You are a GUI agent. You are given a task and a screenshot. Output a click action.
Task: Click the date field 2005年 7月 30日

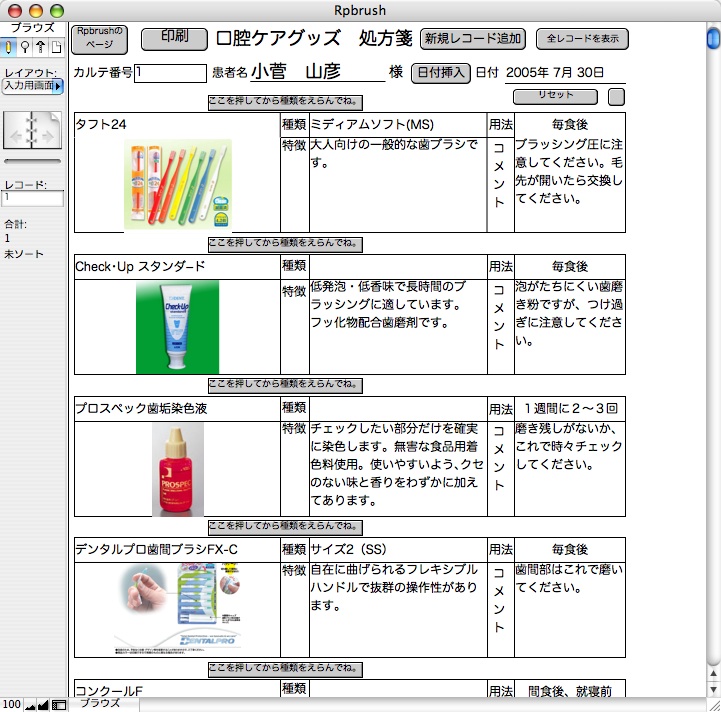coord(565,73)
